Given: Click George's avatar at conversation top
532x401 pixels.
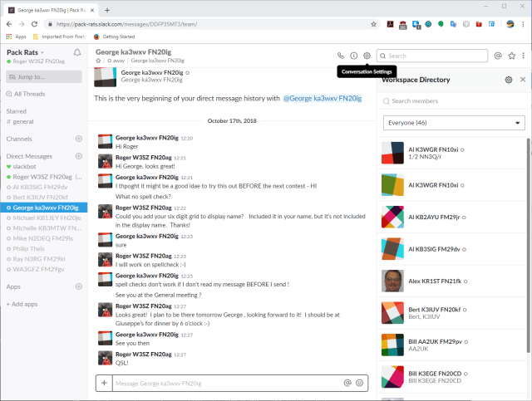Looking at the screenshot, I should (105, 77).
